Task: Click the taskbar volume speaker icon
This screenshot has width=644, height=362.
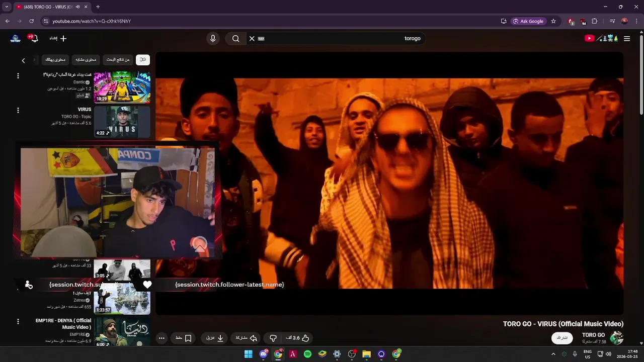Action: click(x=608, y=354)
